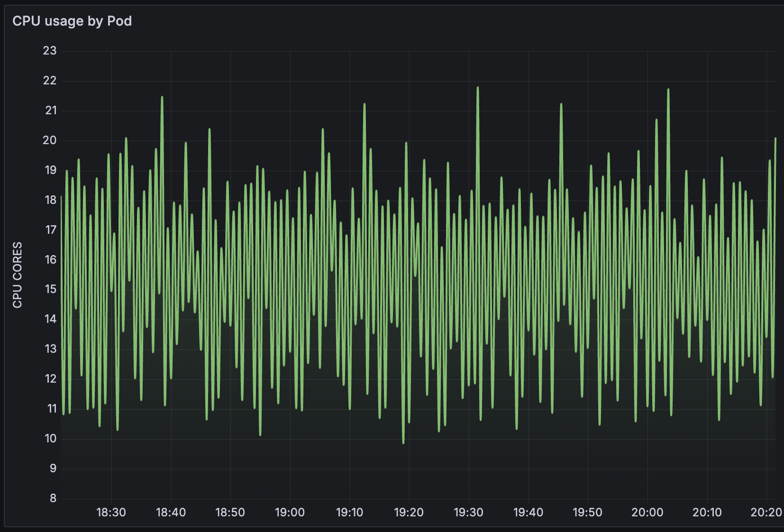Click the 8 value on the y-axis
This screenshot has width=784, height=532.
[53, 498]
